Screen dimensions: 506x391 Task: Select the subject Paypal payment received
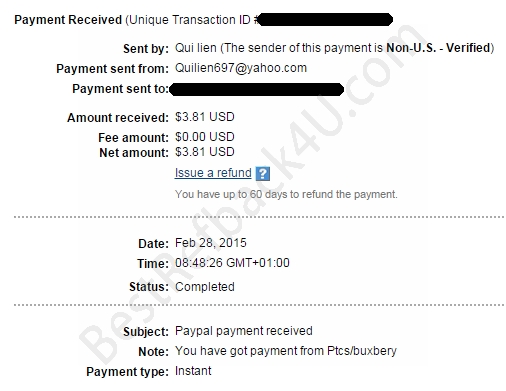coord(244,331)
